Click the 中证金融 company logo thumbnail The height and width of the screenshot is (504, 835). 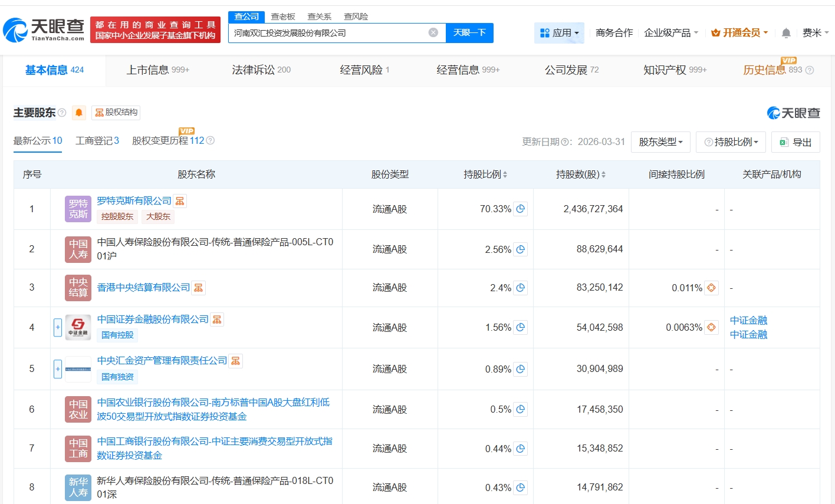(x=78, y=327)
